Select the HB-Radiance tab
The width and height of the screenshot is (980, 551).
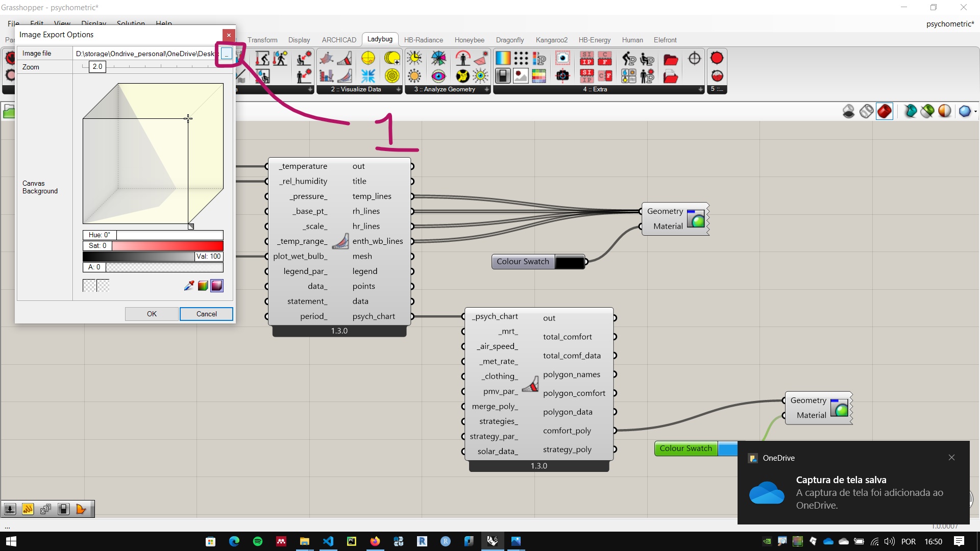coord(423,40)
